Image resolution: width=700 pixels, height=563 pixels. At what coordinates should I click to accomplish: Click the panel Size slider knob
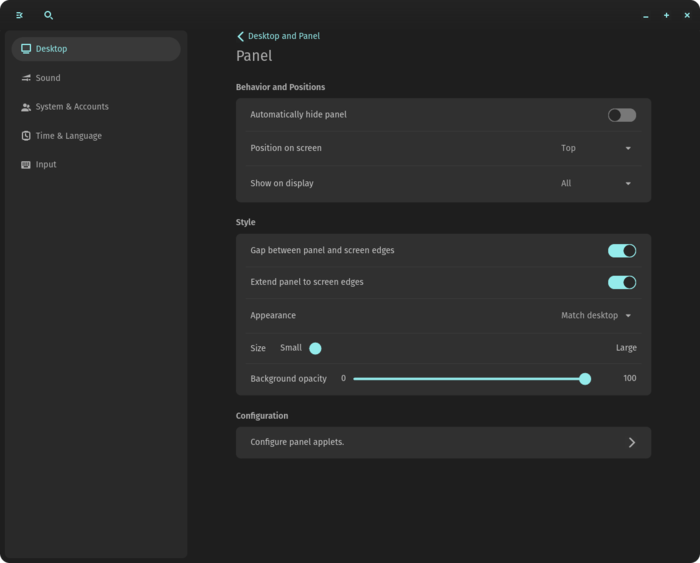click(x=315, y=348)
